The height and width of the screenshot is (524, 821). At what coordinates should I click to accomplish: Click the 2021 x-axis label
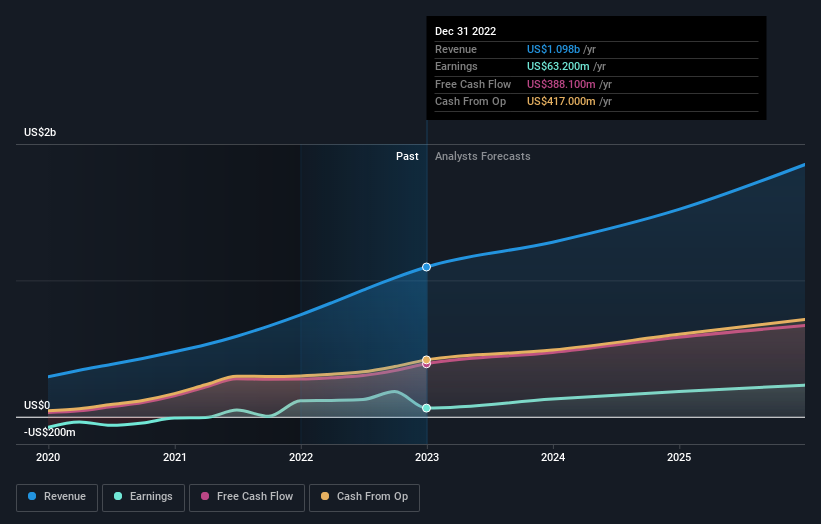coord(174,457)
